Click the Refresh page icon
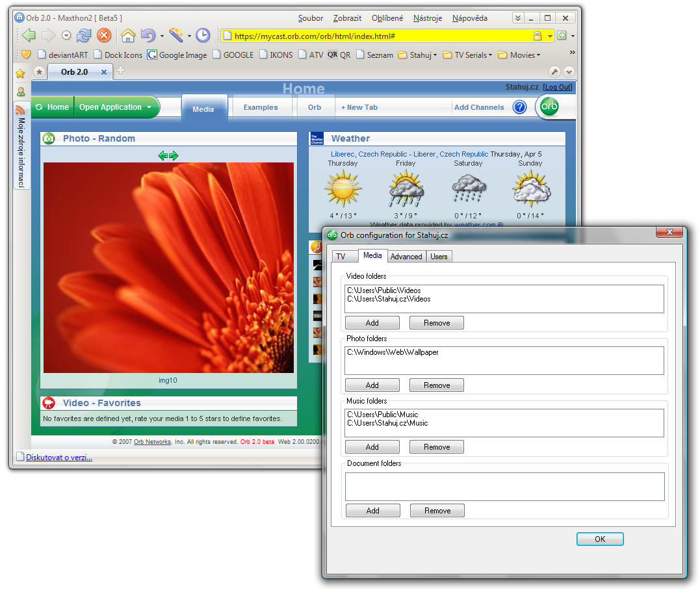The width and height of the screenshot is (700, 592). click(x=83, y=35)
